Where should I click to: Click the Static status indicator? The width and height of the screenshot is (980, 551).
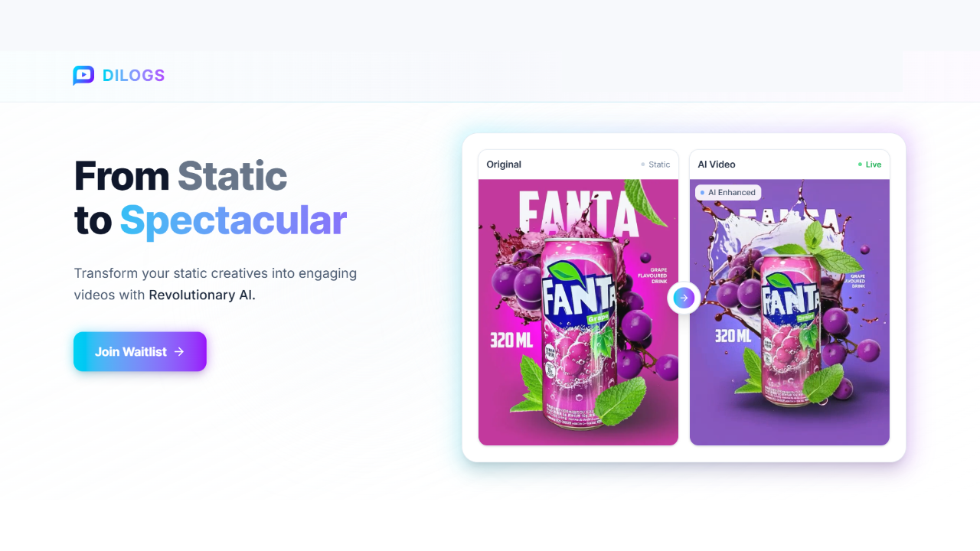[655, 165]
